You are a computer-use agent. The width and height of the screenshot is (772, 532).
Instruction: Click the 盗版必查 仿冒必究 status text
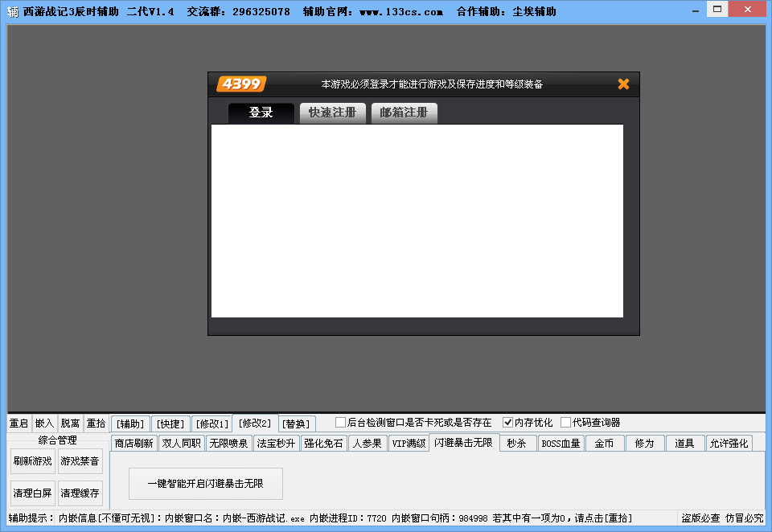click(722, 518)
